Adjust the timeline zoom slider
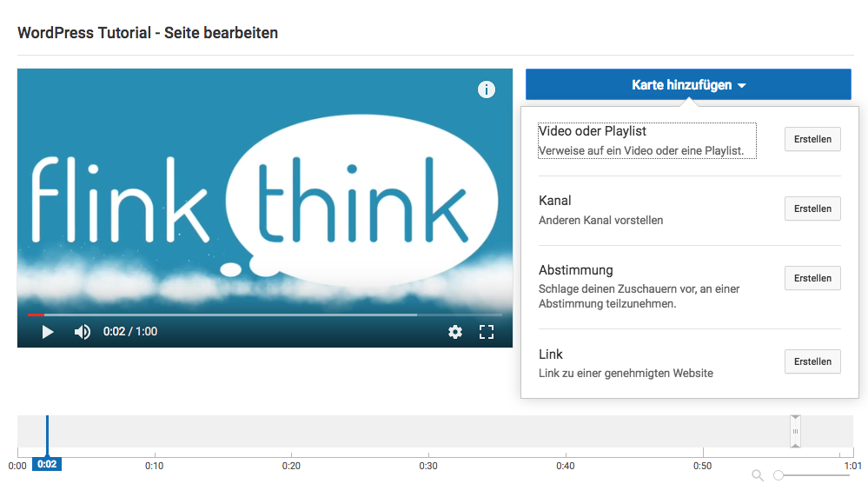Screen dimensions: 868x497 (779, 475)
